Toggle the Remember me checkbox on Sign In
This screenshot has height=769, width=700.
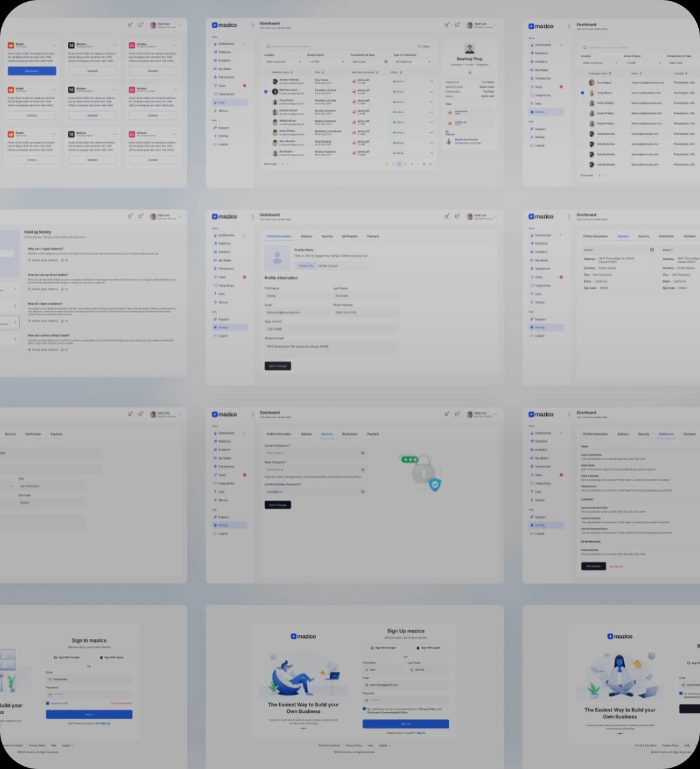click(x=47, y=703)
